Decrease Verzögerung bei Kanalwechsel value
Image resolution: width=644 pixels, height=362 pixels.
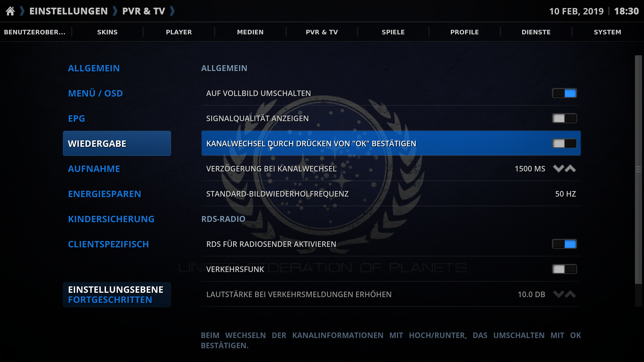coord(558,169)
